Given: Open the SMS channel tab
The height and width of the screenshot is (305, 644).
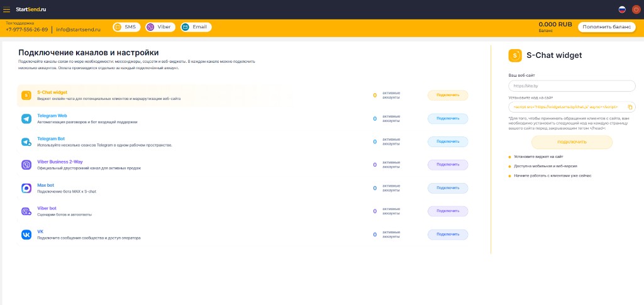Looking at the screenshot, I should pyautogui.click(x=126, y=27).
